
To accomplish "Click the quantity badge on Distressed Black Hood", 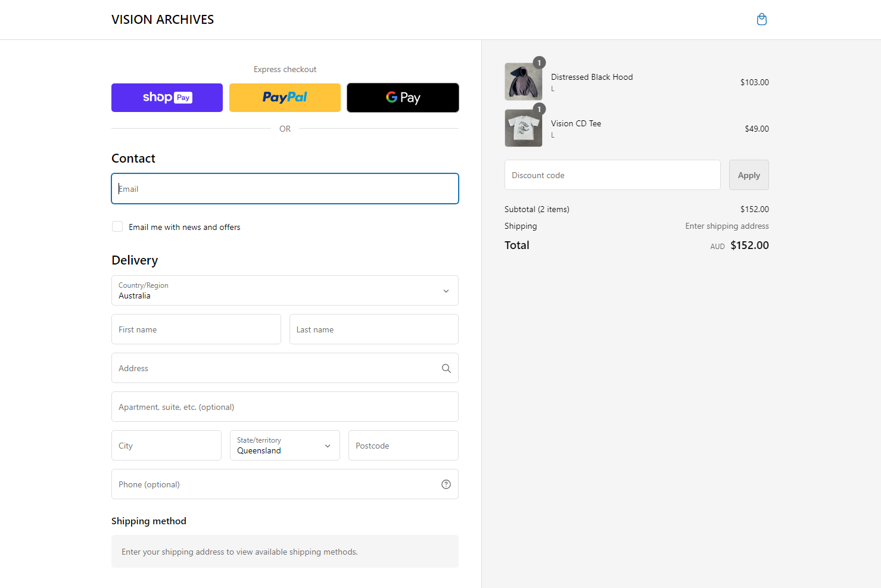I will click(539, 63).
